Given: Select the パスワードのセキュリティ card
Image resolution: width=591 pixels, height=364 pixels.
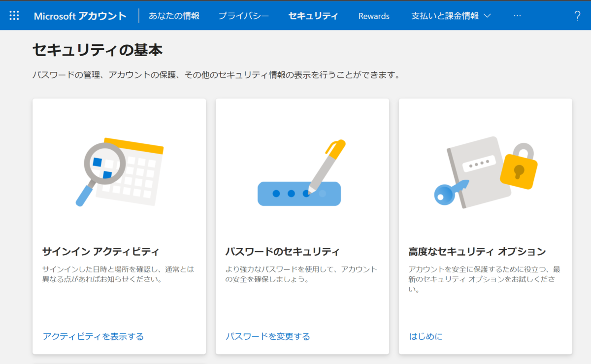Looking at the screenshot, I should tap(302, 226).
